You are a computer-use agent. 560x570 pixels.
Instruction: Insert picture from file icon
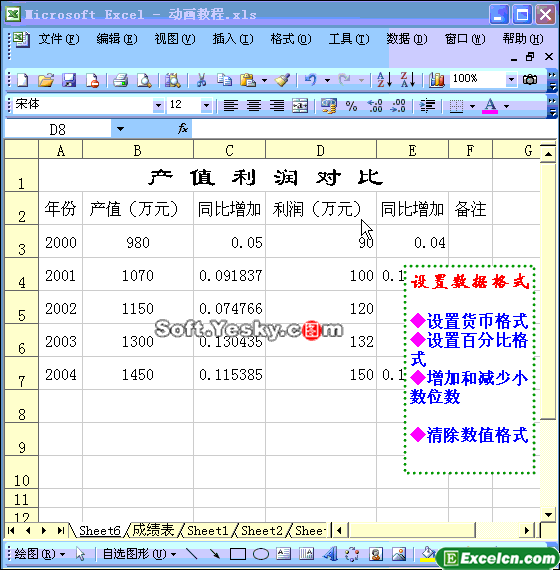pos(399,554)
